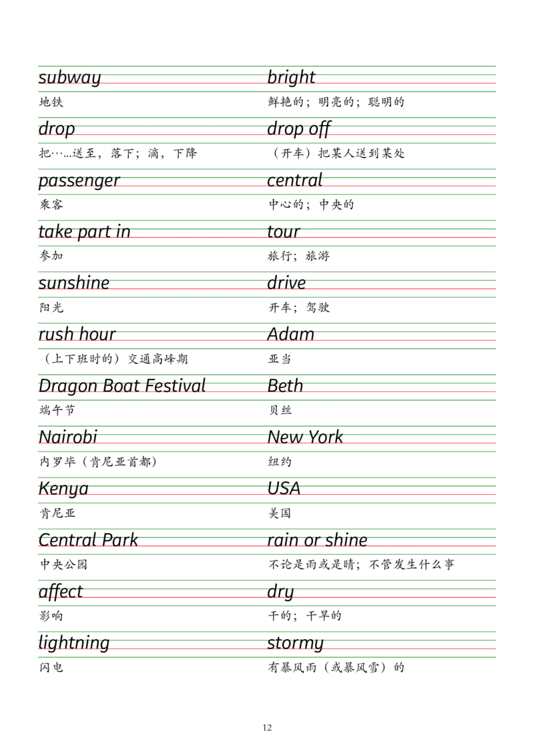This screenshot has width=534, height=756.
Task: Click the "New York" entry
Action: click(x=305, y=437)
